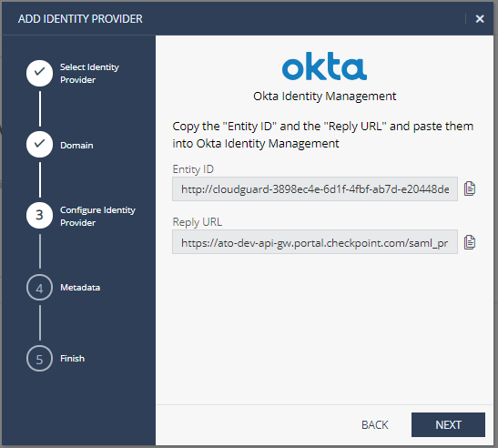Image resolution: width=498 pixels, height=448 pixels.
Task: Focus the Entity ID text field
Action: pyautogui.click(x=315, y=189)
